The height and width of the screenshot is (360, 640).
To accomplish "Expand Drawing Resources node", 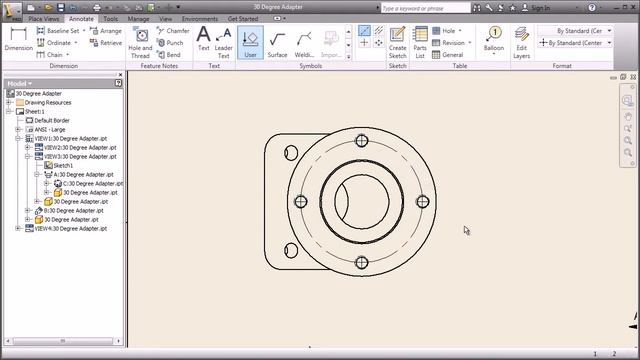I will (x=9, y=102).
